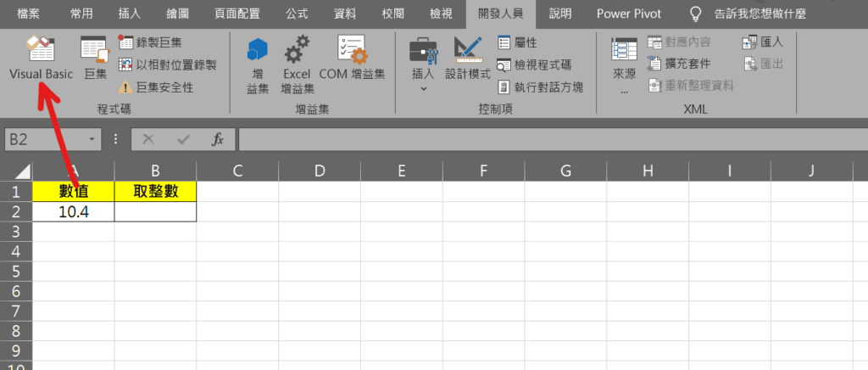Viewport: 868px width, 370px height.
Task: Select column C header
Action: point(237,171)
